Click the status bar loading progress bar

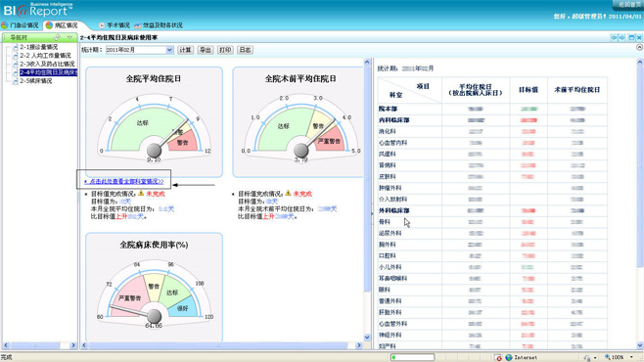(x=412, y=357)
